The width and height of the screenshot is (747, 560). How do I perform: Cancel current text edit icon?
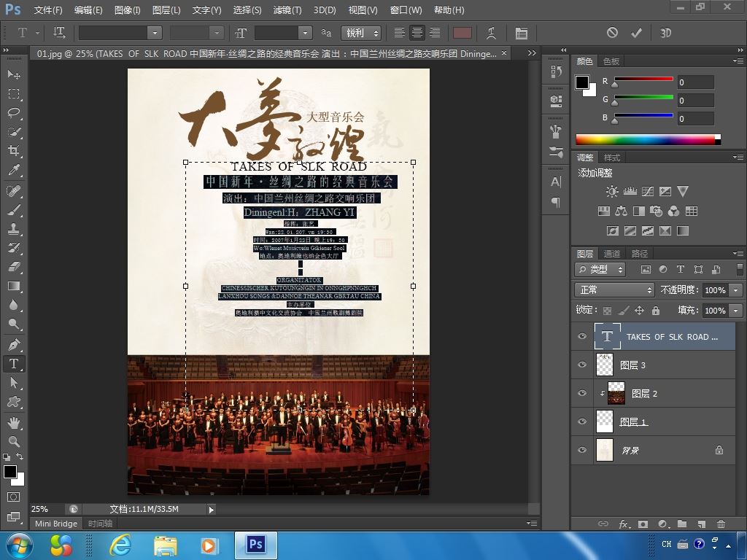pyautogui.click(x=612, y=32)
